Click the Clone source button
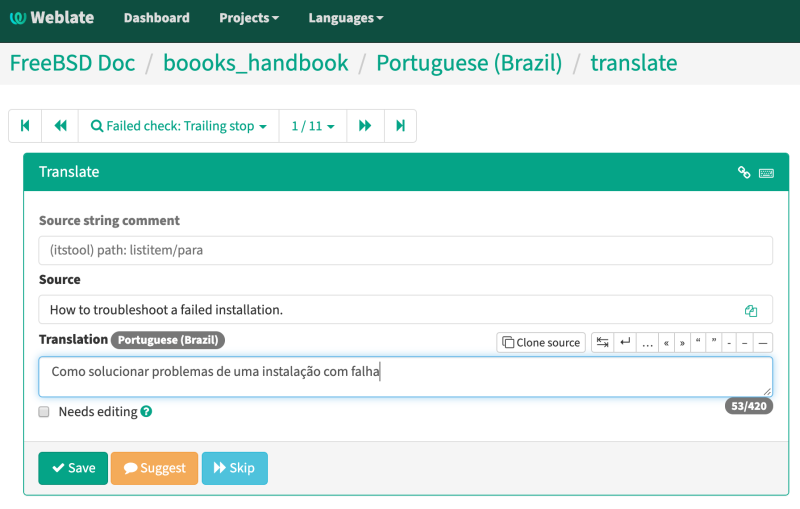 541,343
